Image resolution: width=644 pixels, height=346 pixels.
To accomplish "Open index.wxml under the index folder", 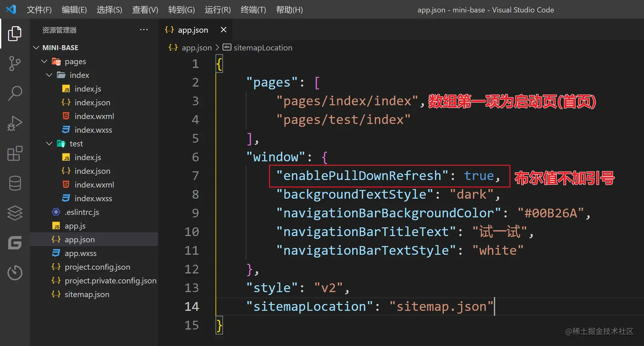I will (94, 116).
